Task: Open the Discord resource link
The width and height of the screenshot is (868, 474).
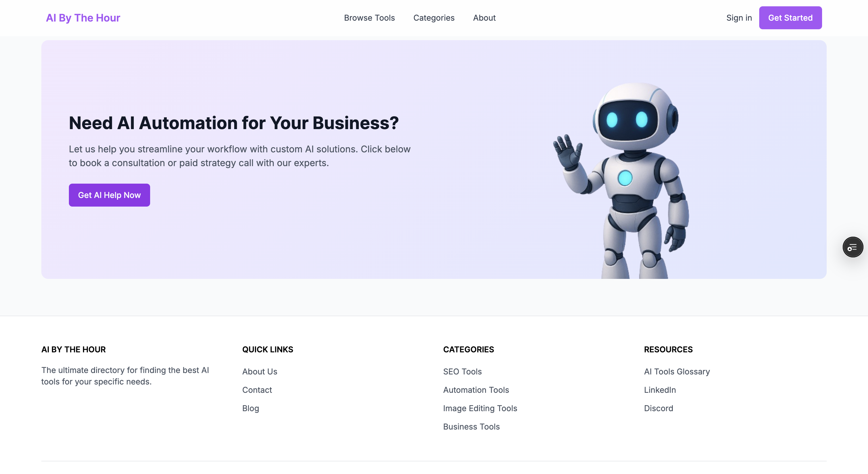Action: point(658,408)
